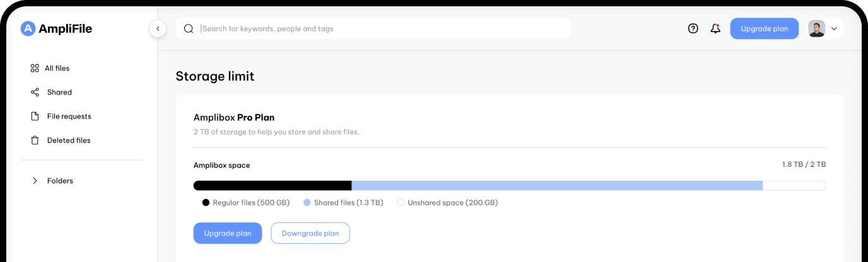Click the keywords, people and tags search field
This screenshot has height=262, width=868.
(x=378, y=28)
